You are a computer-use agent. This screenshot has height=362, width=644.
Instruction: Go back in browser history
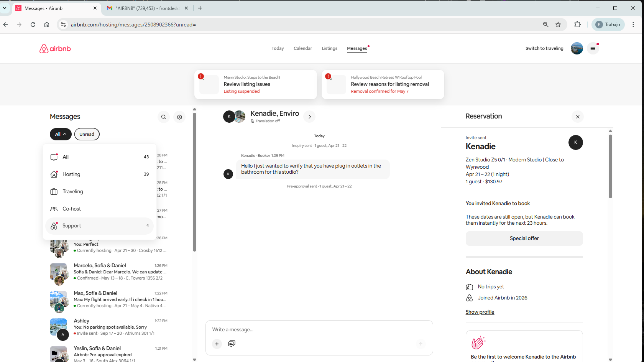point(5,25)
